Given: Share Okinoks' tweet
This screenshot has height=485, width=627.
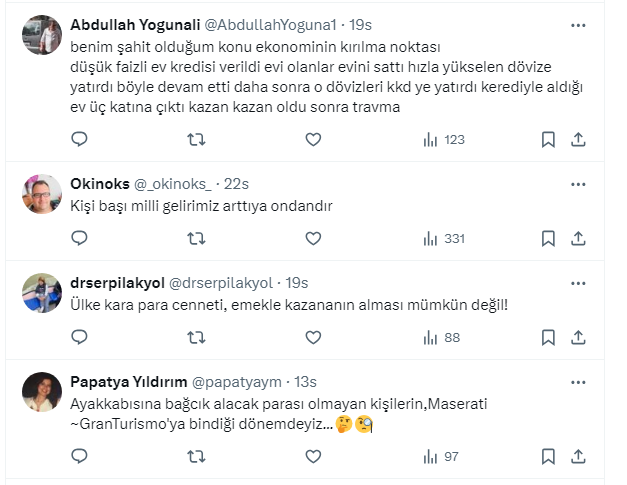Looking at the screenshot, I should (577, 238).
